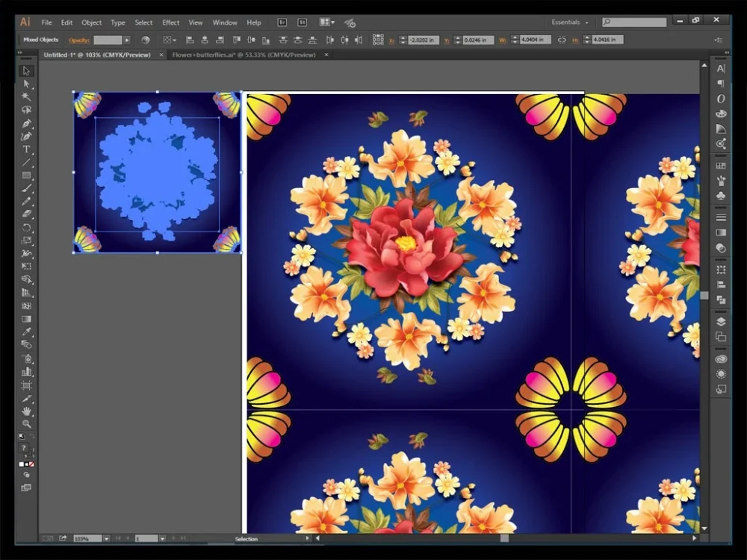Reset to default fill and stroke

click(x=22, y=436)
